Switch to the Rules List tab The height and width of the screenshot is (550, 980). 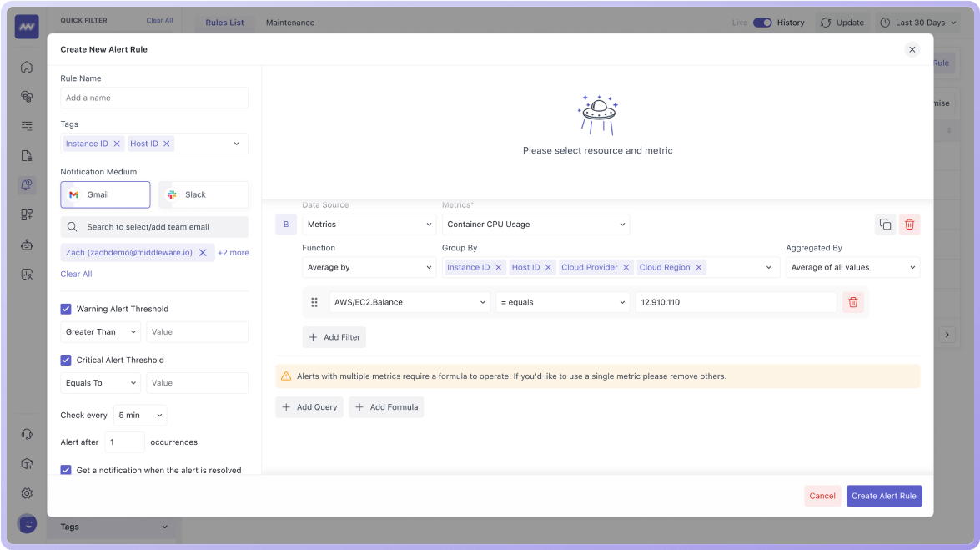coord(225,23)
